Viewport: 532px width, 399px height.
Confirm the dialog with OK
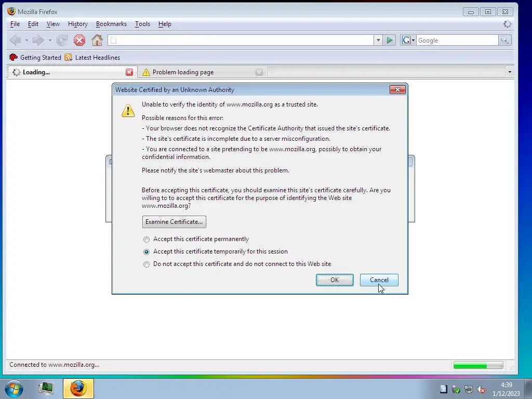(335, 280)
